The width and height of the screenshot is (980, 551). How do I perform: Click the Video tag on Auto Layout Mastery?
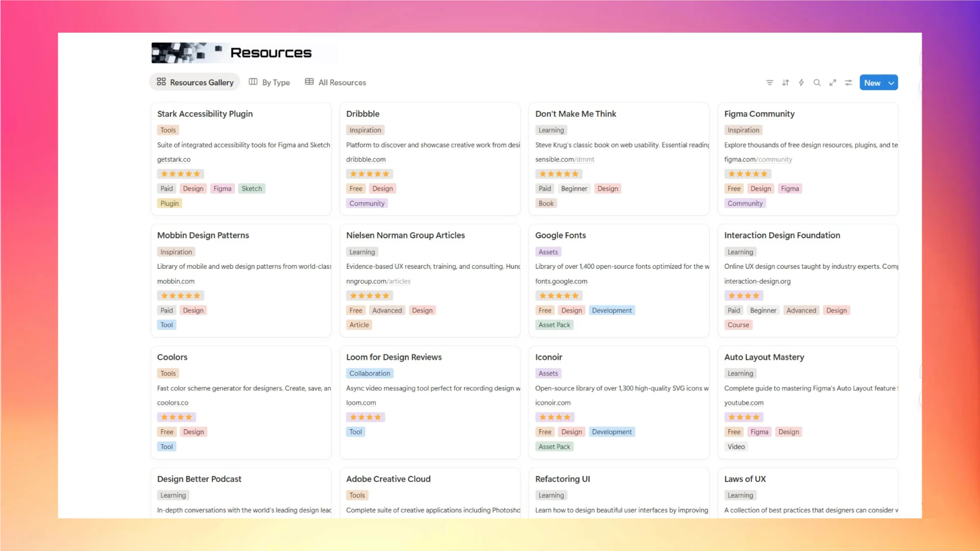click(736, 446)
